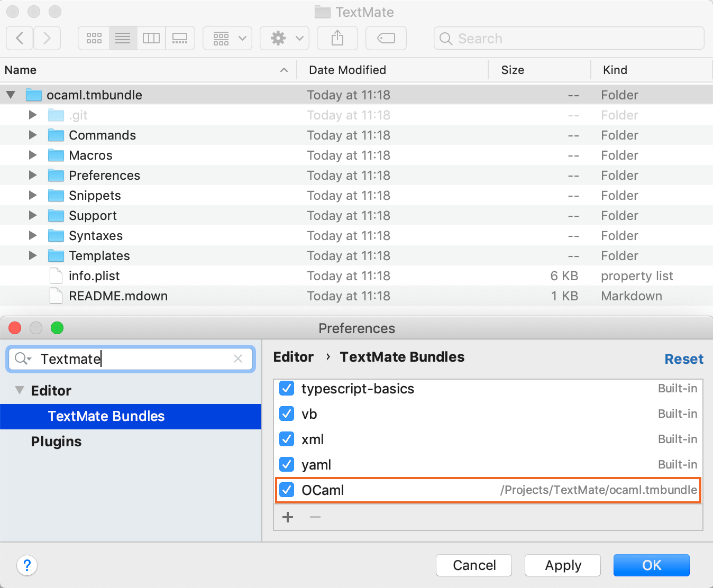Clear the Textmate search with the X icon
This screenshot has height=588, width=713.
click(x=238, y=359)
